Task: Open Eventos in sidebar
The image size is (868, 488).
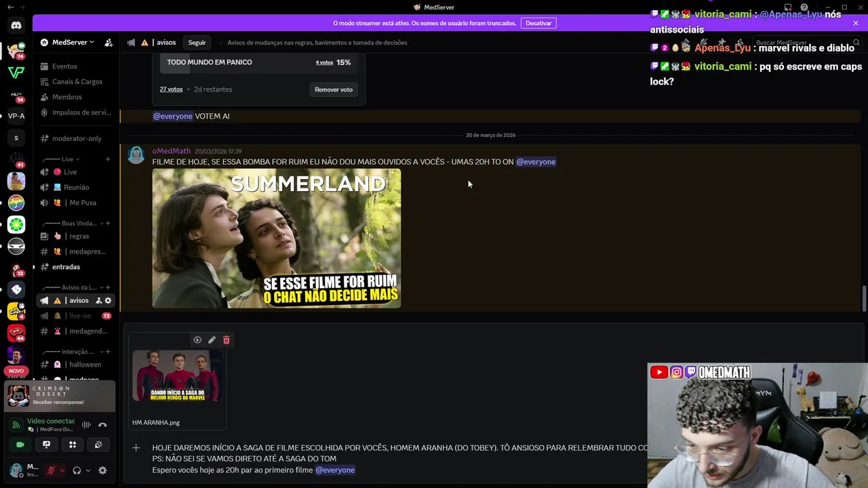Action: (75, 66)
